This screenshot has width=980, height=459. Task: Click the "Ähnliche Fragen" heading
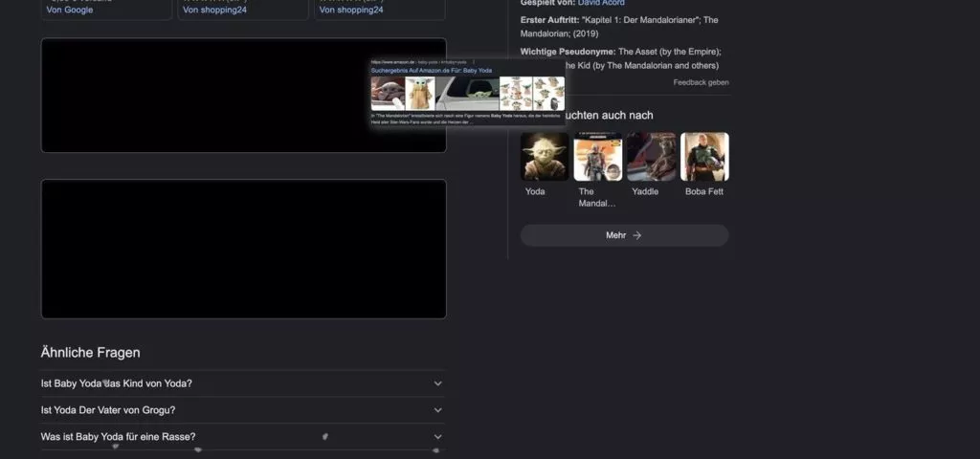[91, 353]
